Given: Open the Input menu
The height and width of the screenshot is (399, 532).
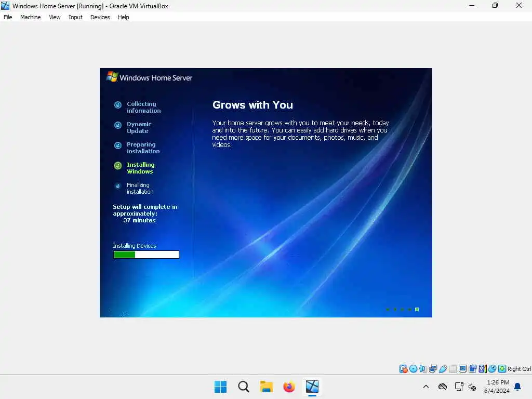Looking at the screenshot, I should click(x=75, y=17).
